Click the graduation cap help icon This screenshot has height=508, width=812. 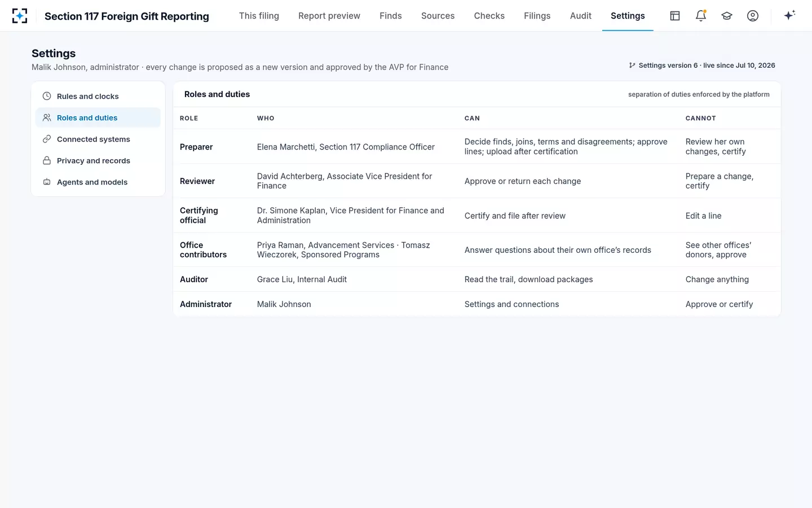tap(727, 16)
